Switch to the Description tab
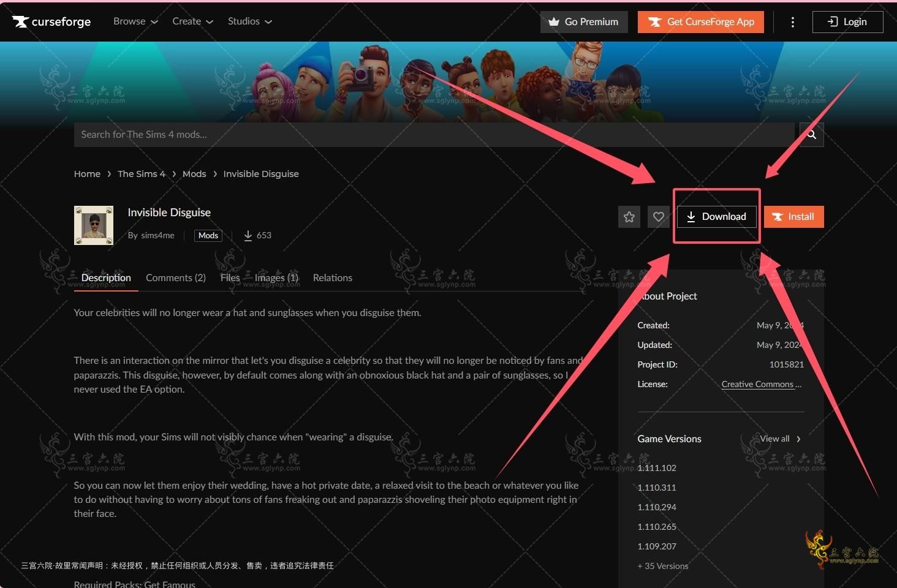Screen dimensions: 897x588 106,278
